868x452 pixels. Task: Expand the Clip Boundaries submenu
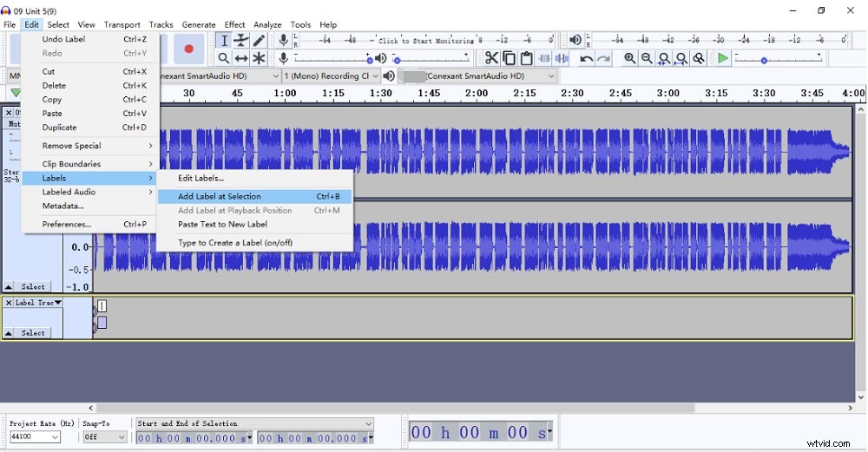90,164
